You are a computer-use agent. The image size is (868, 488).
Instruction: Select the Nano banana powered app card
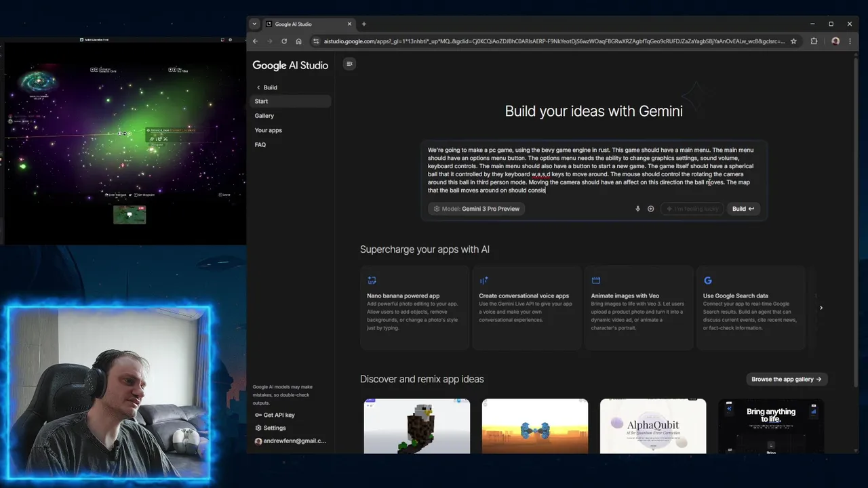(x=414, y=308)
